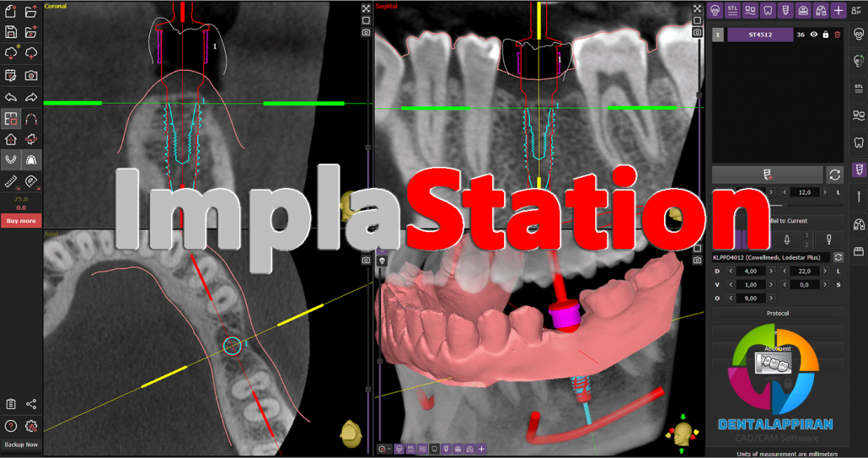The width and height of the screenshot is (868, 458).
Task: Lock implant ST4512
Action: 825,35
